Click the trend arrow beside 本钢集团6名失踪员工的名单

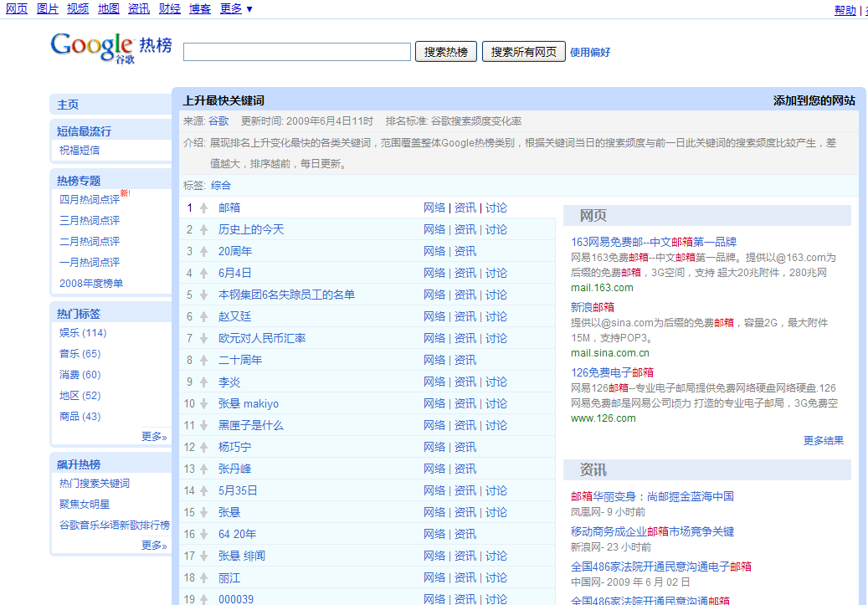pyautogui.click(x=203, y=295)
